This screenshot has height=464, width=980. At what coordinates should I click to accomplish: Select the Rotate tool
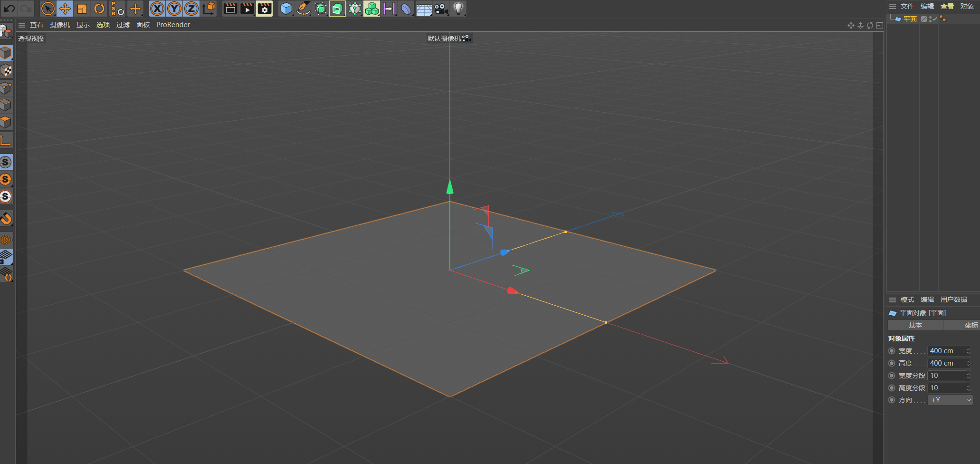[x=99, y=9]
